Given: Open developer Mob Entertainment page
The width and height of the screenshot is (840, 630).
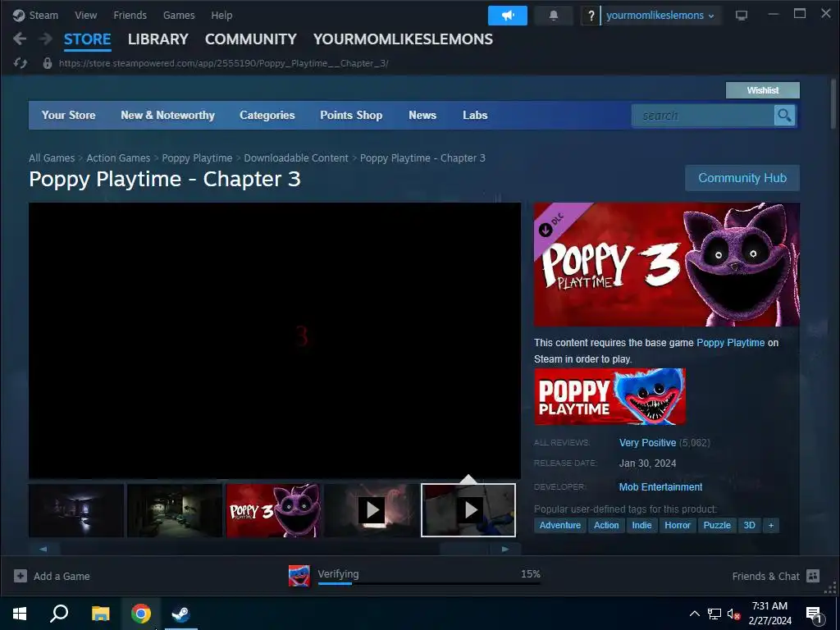Looking at the screenshot, I should [660, 487].
